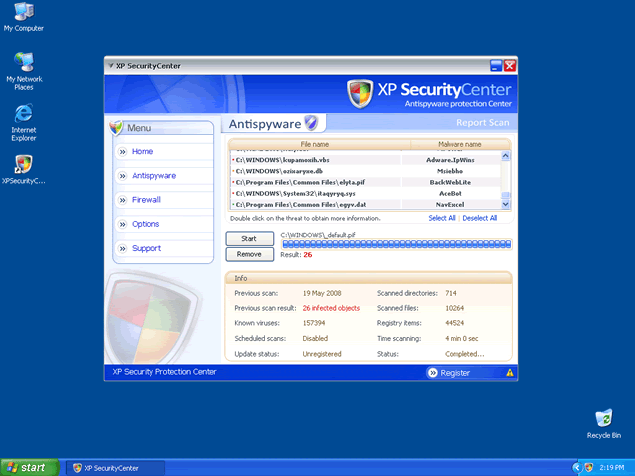
Task: Click the Remove button
Action: tap(249, 255)
